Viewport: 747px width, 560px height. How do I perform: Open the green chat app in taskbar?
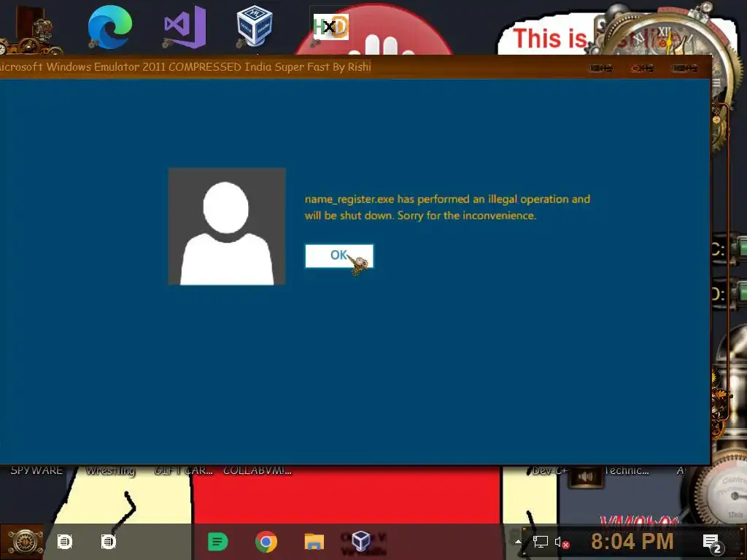[217, 542]
